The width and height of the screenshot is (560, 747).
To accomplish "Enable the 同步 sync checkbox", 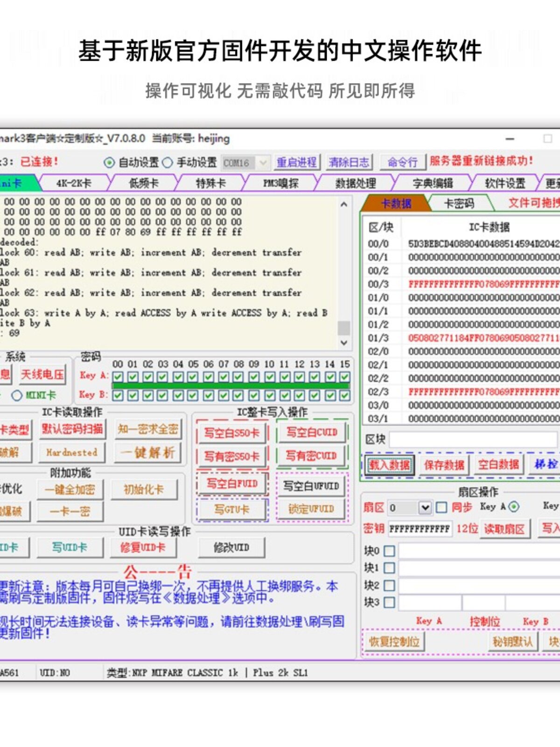I will pos(441,507).
